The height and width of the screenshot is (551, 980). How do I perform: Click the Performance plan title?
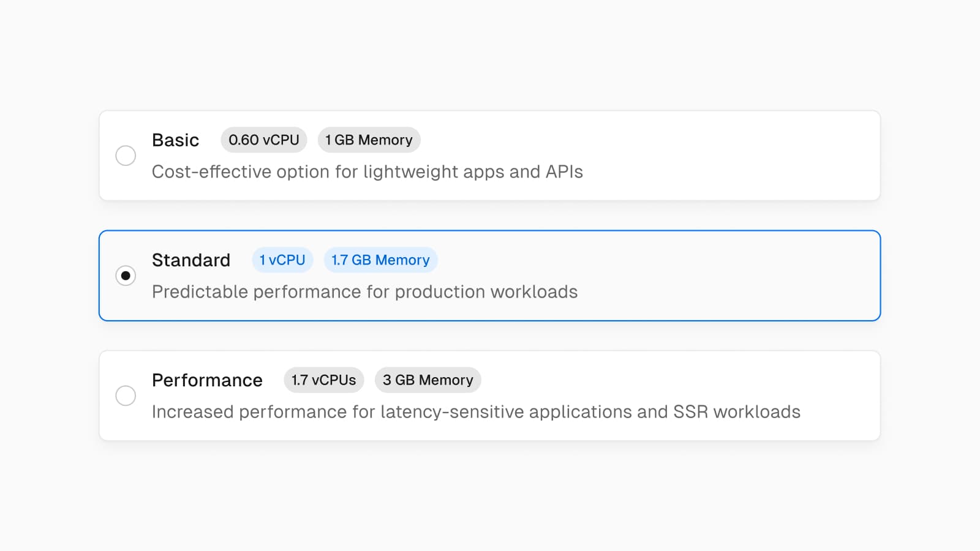coord(207,380)
